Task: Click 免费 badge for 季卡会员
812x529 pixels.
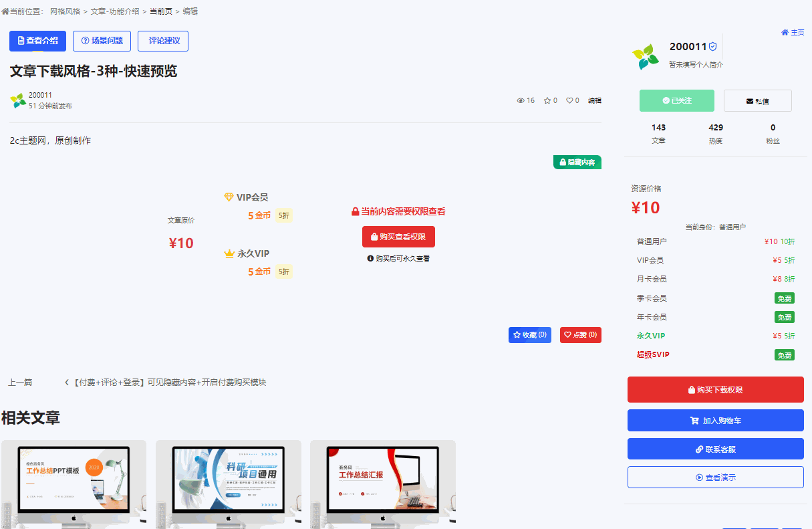Action: tap(785, 298)
